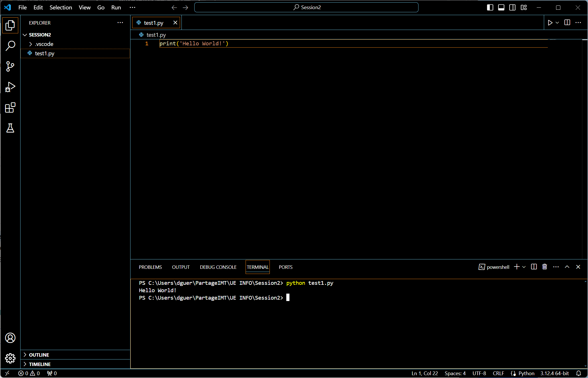Close the terminal panel

(578, 267)
